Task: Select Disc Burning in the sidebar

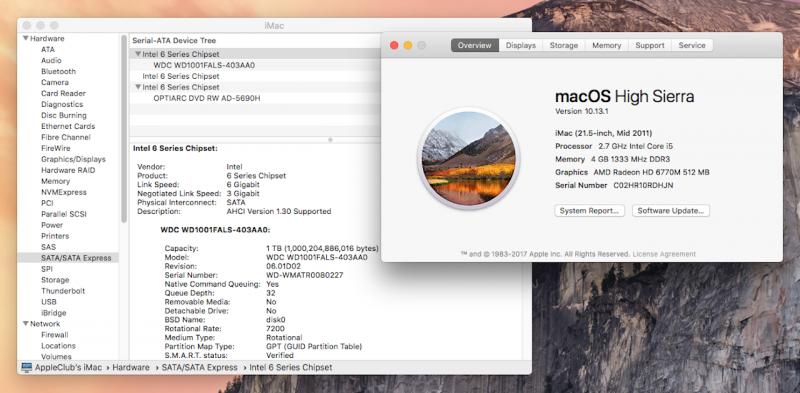Action: point(64,115)
